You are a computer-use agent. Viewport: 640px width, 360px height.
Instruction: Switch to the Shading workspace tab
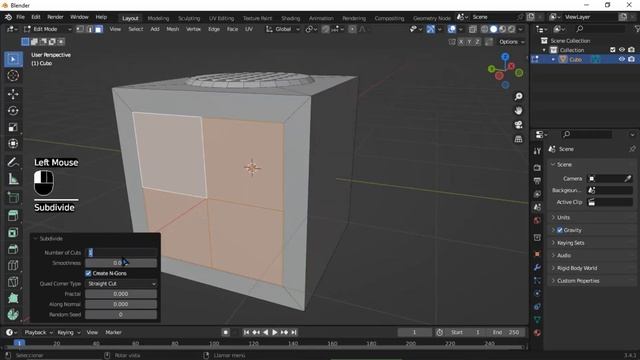click(x=291, y=18)
